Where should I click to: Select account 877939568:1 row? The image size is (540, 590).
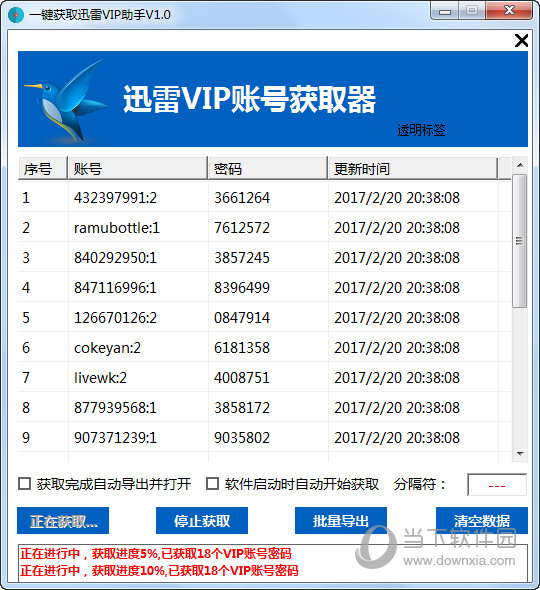(x=264, y=408)
